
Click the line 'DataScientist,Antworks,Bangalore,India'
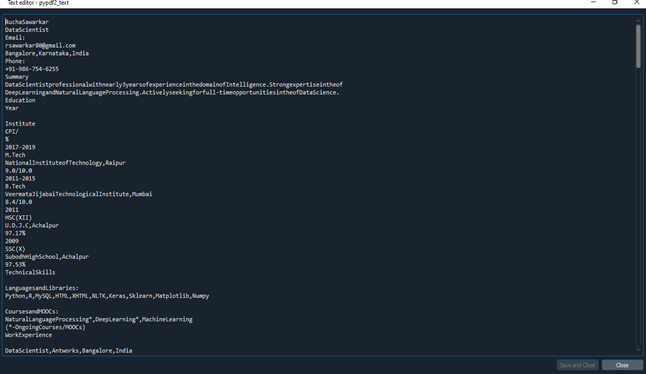pyautogui.click(x=69, y=351)
